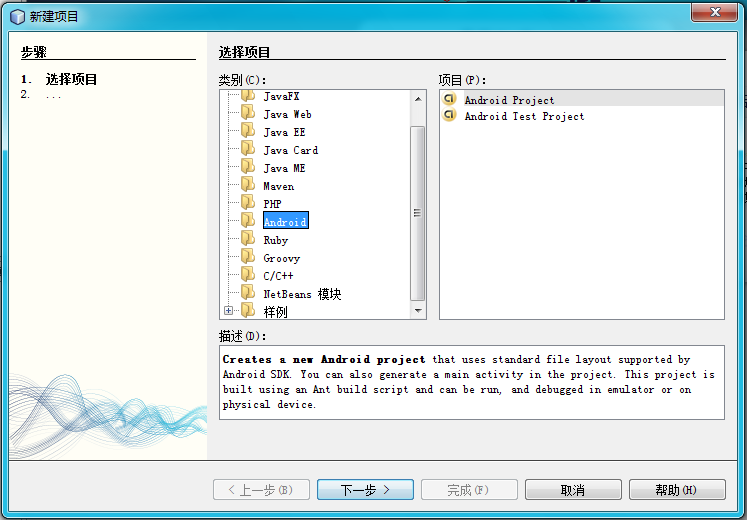
Task: Click the disabled 上一步(B) back button
Action: (261, 490)
